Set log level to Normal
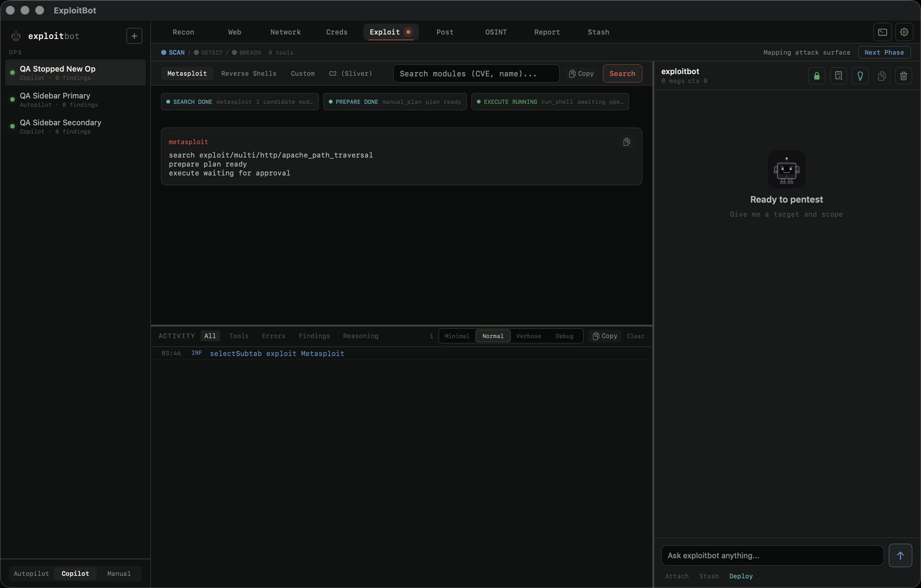The height and width of the screenshot is (588, 921). tap(492, 336)
